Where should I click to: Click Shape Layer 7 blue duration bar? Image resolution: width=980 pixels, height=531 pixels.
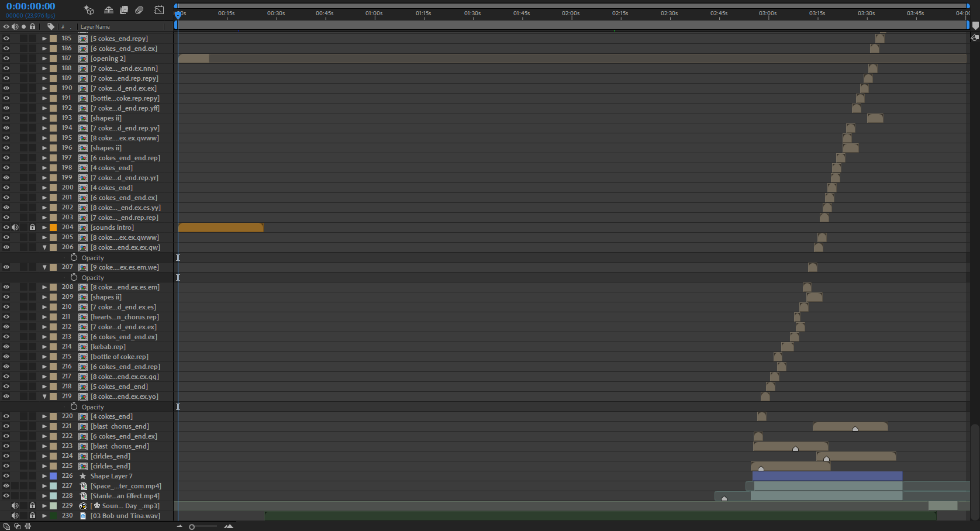coord(827,476)
